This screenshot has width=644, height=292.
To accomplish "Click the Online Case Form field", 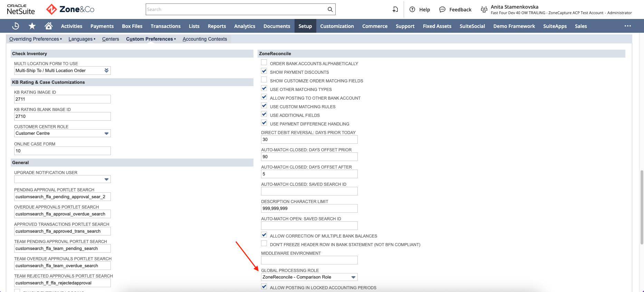I will point(62,151).
